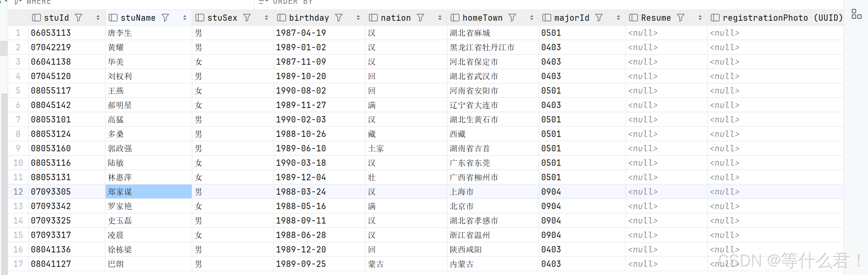Open the filter for stuId column
The height and width of the screenshot is (275, 868).
pos(79,18)
